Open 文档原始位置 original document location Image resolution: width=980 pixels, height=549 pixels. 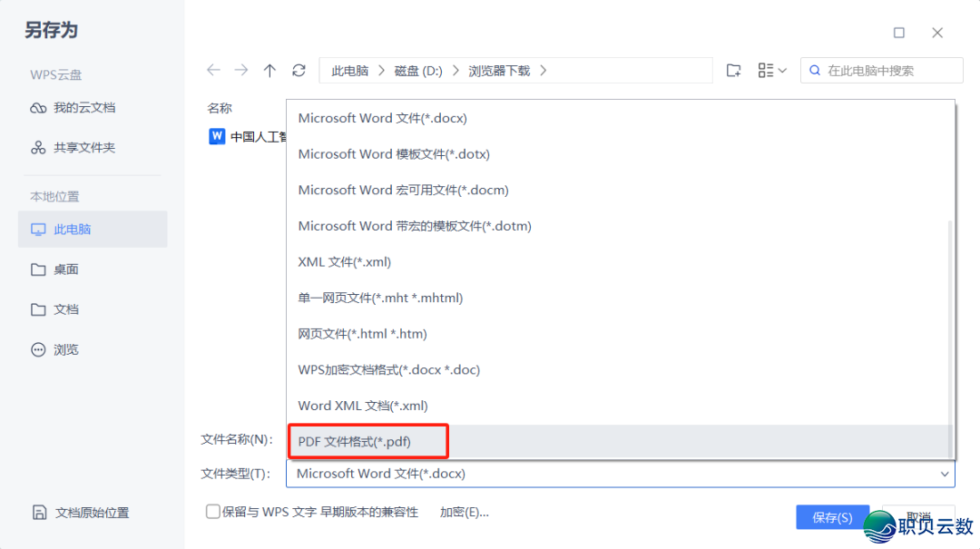click(81, 513)
